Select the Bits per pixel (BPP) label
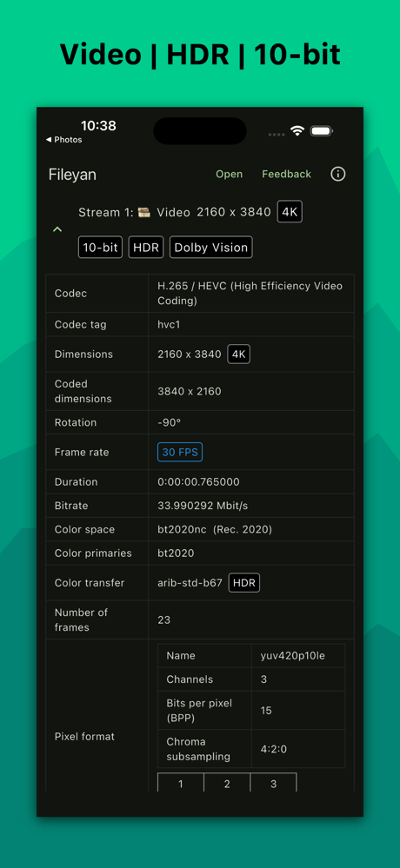Viewport: 400px width, 868px height. click(x=199, y=710)
